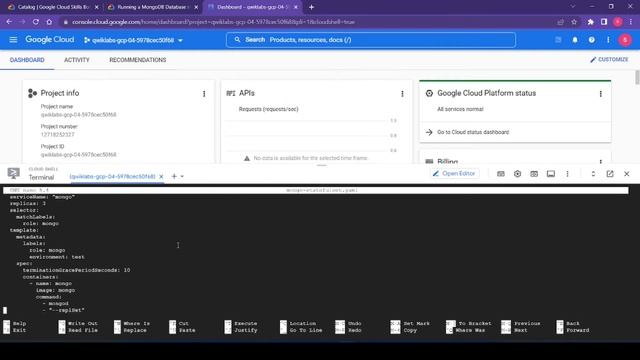
Task: Open the browser home page
Action: (49, 22)
